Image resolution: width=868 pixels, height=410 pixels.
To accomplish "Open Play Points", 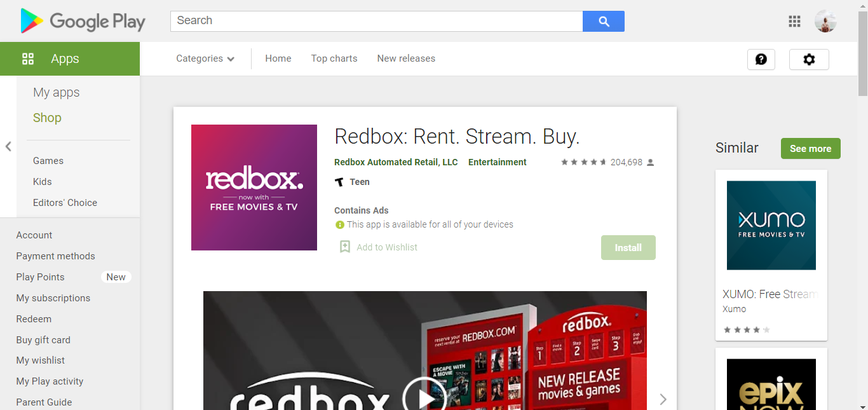I will point(40,277).
